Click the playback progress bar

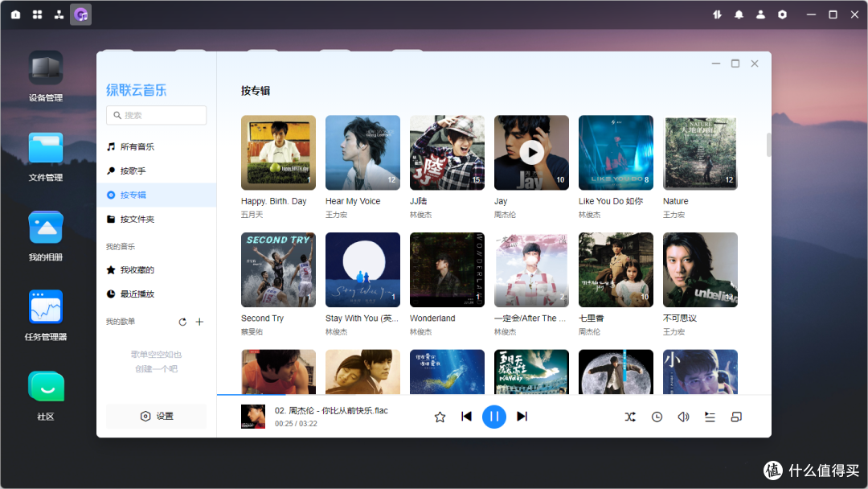pos(493,395)
